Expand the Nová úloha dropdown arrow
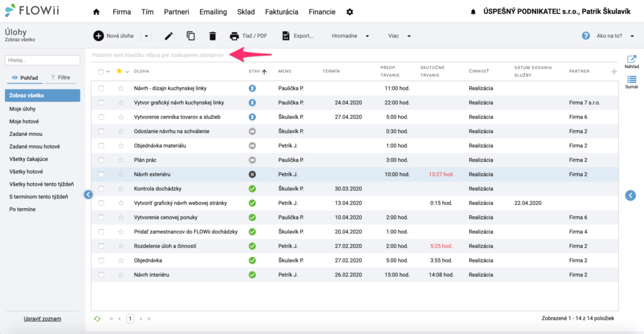The width and height of the screenshot is (644, 334). tap(146, 36)
